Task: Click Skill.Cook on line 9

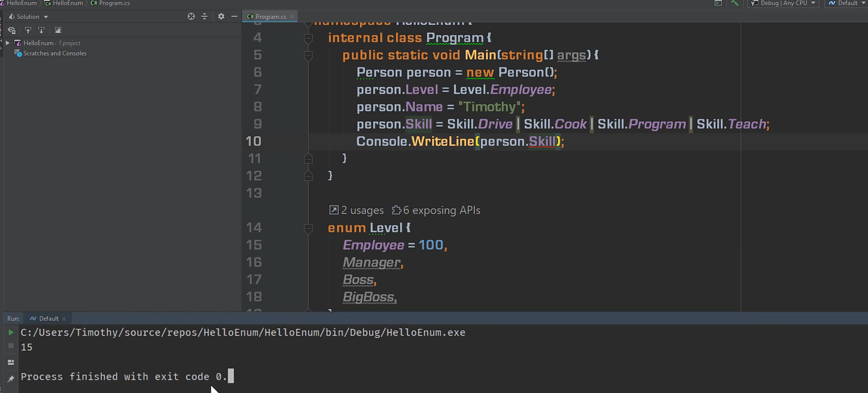Action: 555,124
